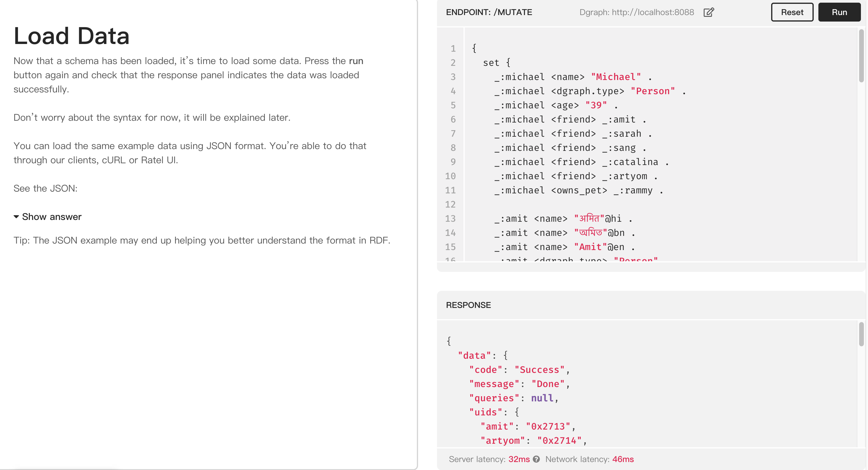Image resolution: width=868 pixels, height=470 pixels.
Task: Click the mutation editor's vertical scrollbar thumb
Action: click(x=861, y=56)
